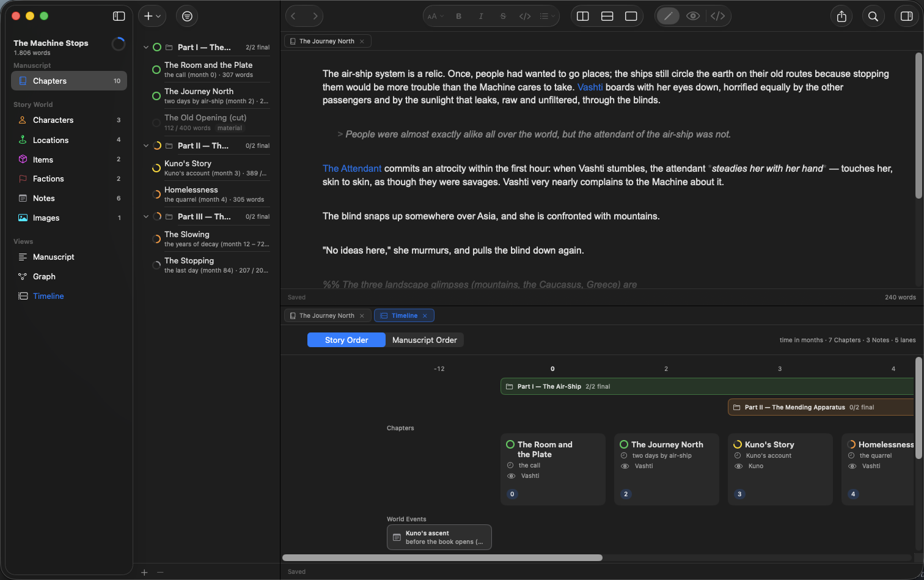924x580 pixels.
Task: Apply bold formatting
Action: click(459, 17)
